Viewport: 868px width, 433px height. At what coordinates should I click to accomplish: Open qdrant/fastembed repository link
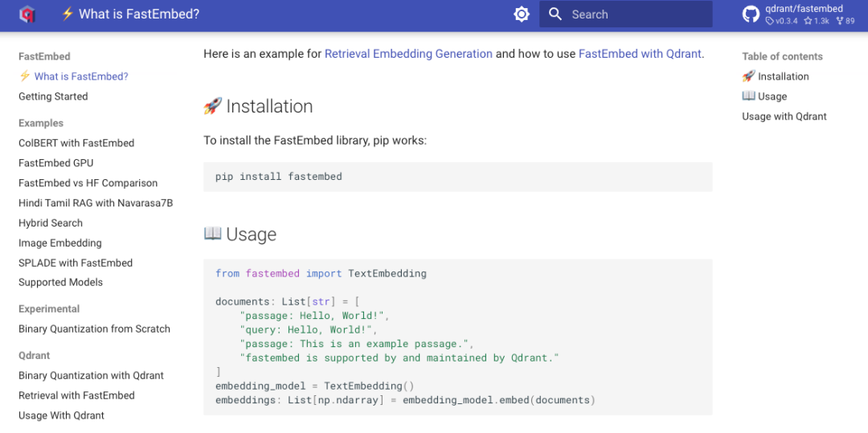click(x=804, y=8)
